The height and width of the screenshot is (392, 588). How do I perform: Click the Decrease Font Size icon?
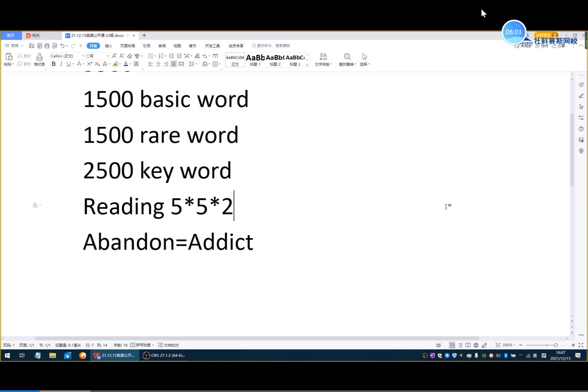click(122, 56)
